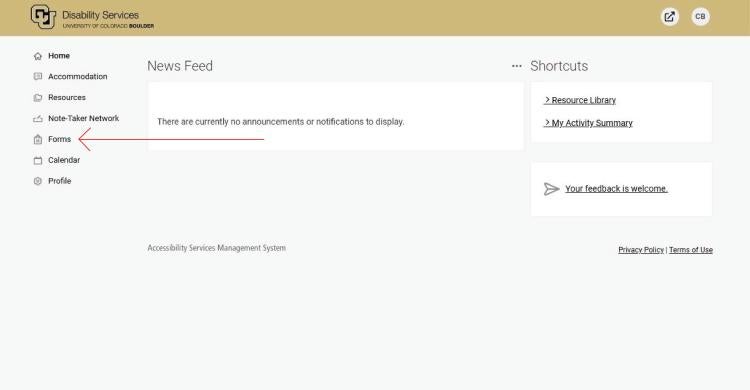
Task: Open Forms menu item
Action: 59,139
